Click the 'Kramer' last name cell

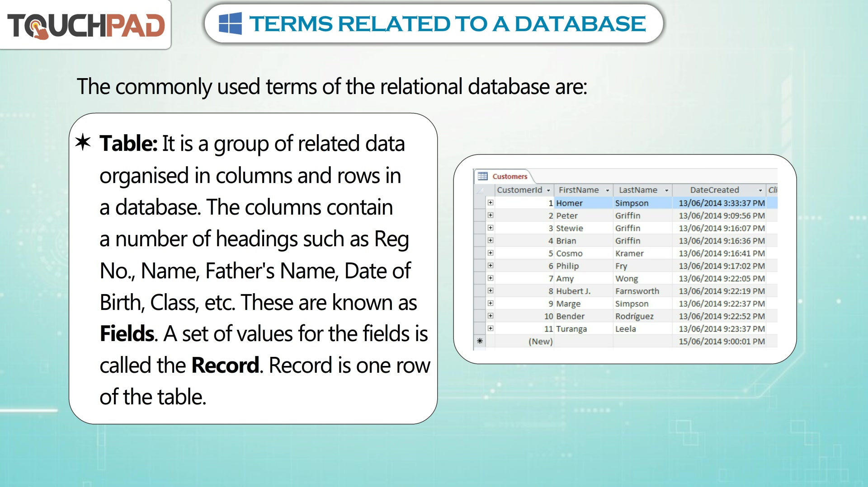click(x=642, y=253)
